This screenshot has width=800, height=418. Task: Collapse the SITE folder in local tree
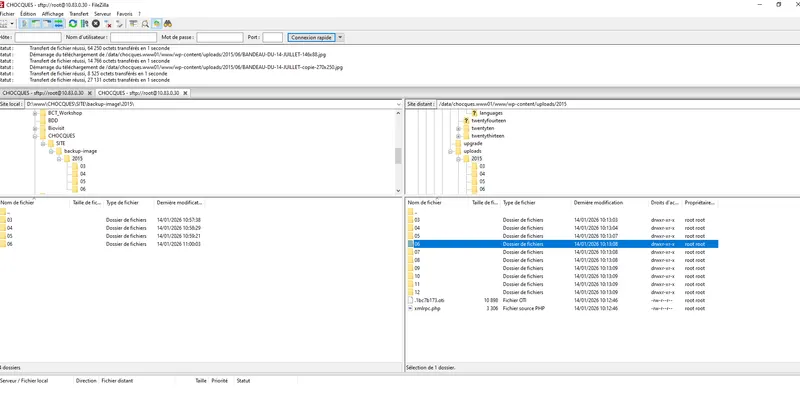click(x=43, y=144)
